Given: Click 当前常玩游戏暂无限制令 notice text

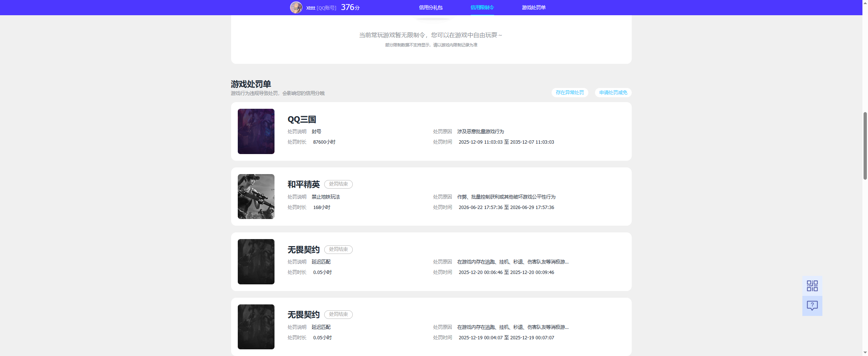Looking at the screenshot, I should click(430, 35).
